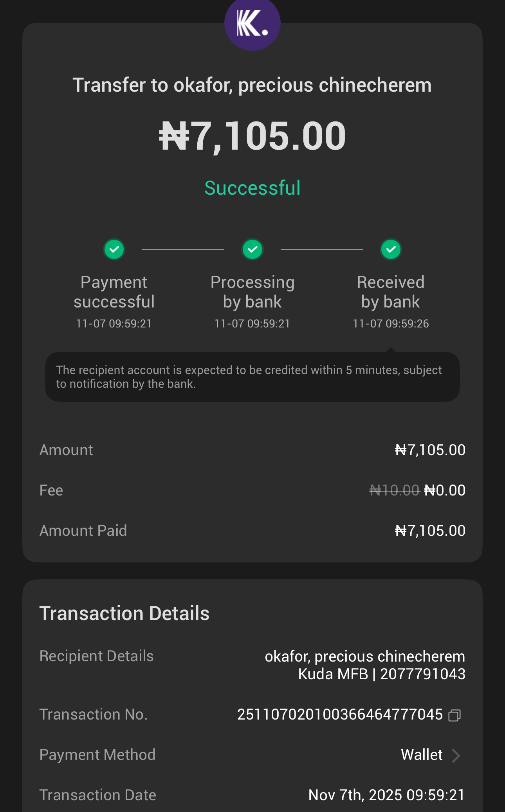Click the Received by bank timestamp
The height and width of the screenshot is (812, 505).
coord(391,324)
